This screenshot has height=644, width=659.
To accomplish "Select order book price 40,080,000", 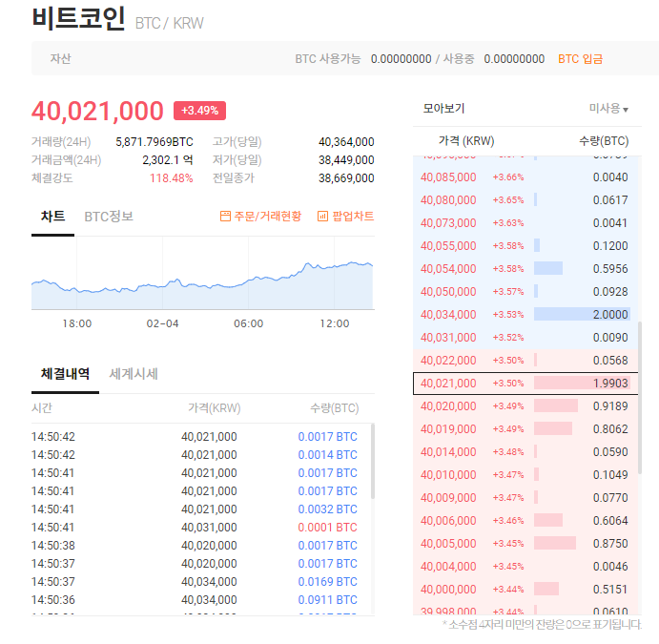I will [x=448, y=199].
